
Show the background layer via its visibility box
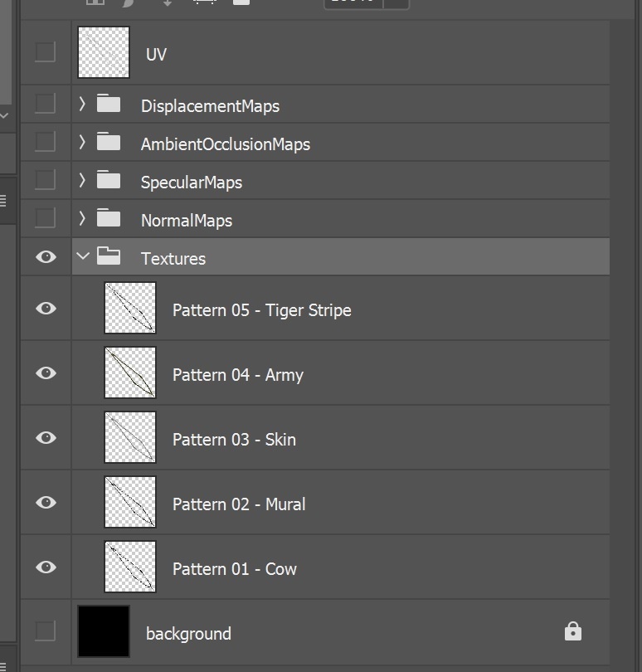(x=46, y=631)
